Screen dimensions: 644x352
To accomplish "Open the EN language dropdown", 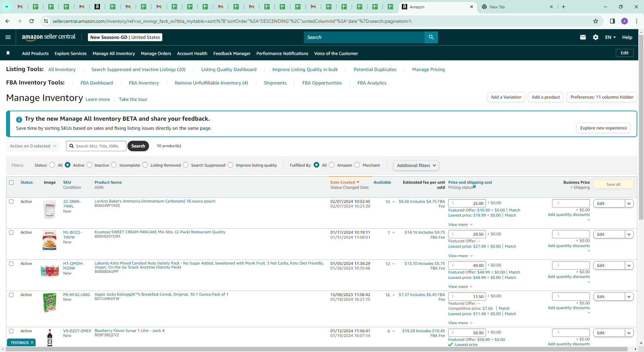I will point(610,37).
